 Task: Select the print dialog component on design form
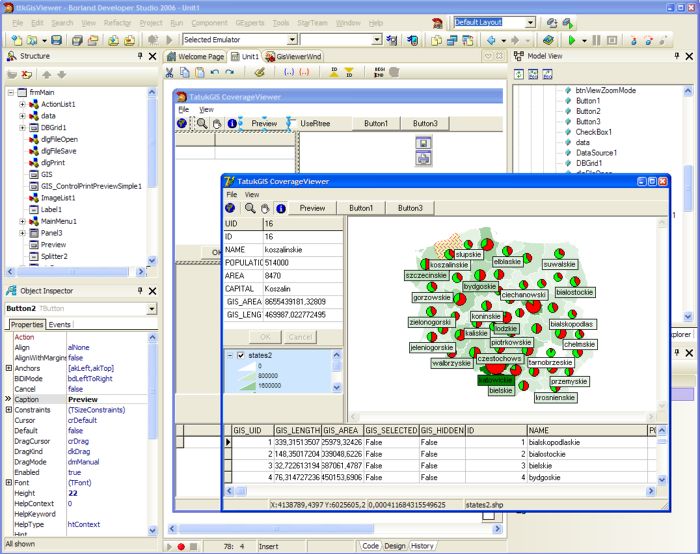pos(423,158)
